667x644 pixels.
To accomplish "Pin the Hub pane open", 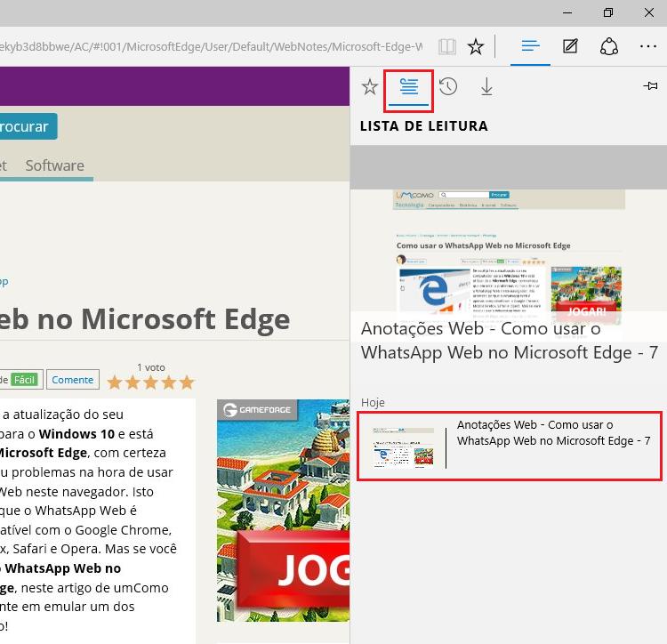I will pos(650,85).
